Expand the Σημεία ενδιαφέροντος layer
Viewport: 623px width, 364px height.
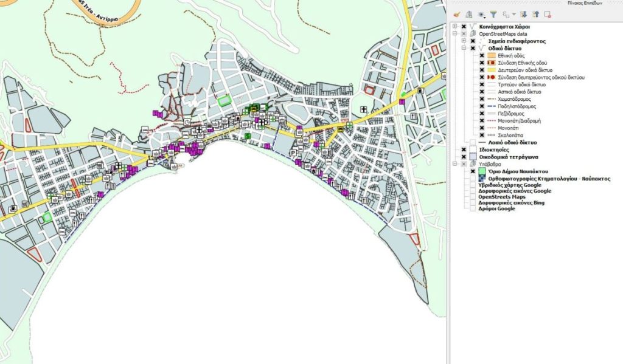pos(464,41)
